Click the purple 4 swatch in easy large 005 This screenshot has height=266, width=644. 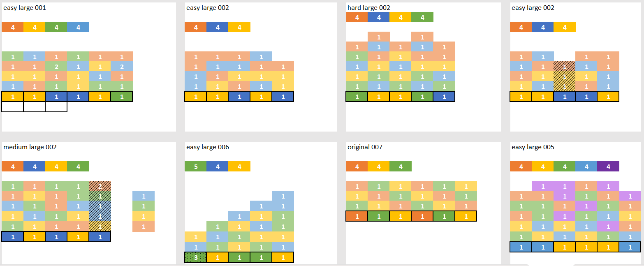click(x=608, y=167)
